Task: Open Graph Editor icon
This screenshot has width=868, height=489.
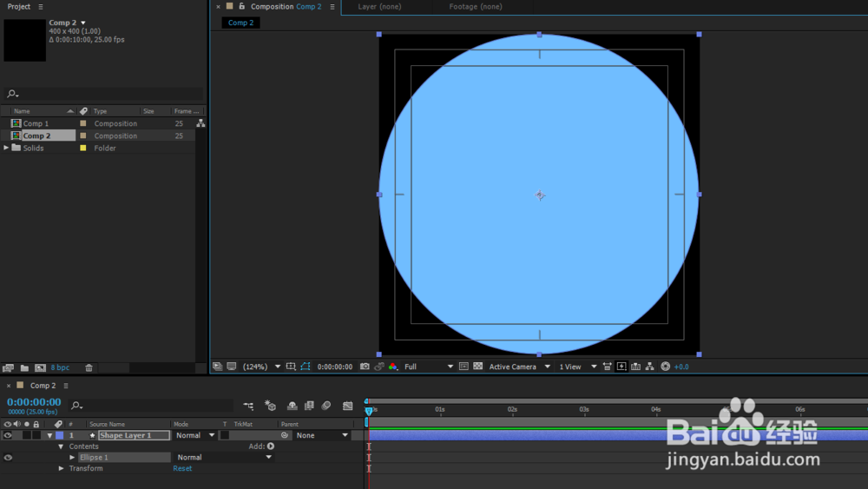Action: (348, 406)
